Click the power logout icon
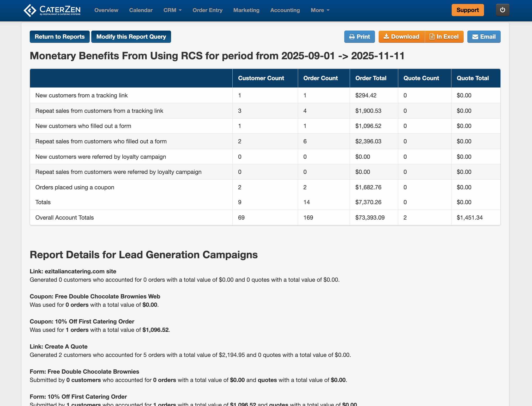Screen dimensions: 532x406 502,10
